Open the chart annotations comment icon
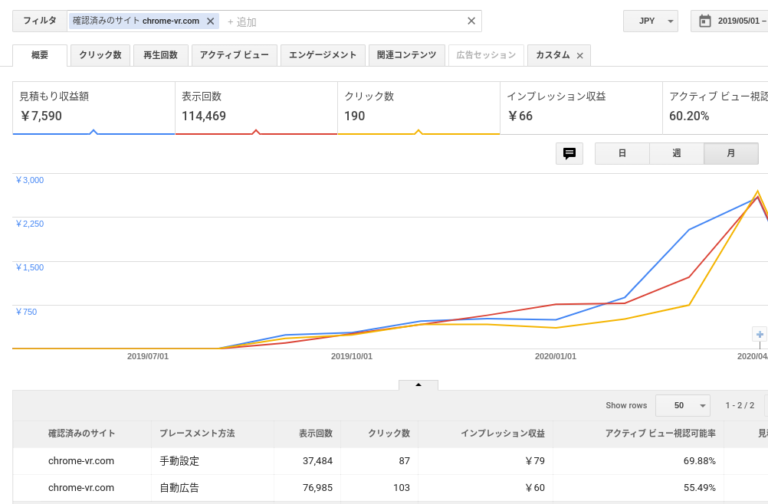The width and height of the screenshot is (768, 504). click(x=569, y=153)
